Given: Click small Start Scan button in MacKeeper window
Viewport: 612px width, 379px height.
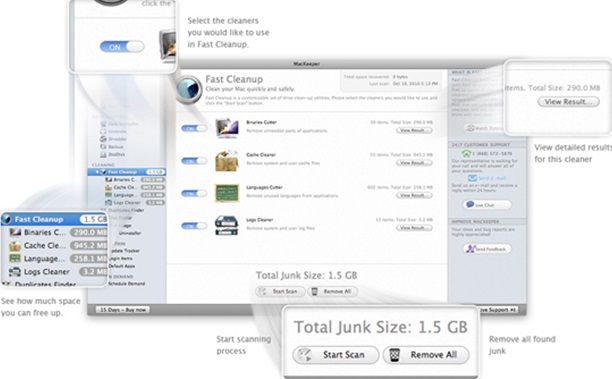Looking at the screenshot, I should 280,291.
